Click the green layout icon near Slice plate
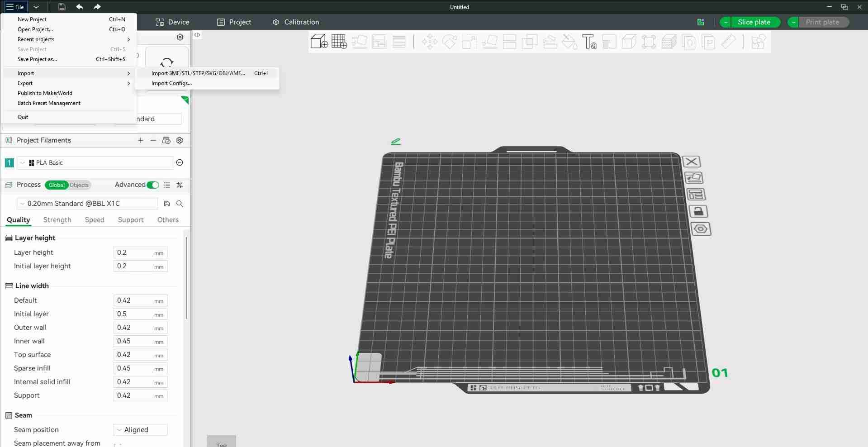This screenshot has height=447, width=868. [x=701, y=22]
